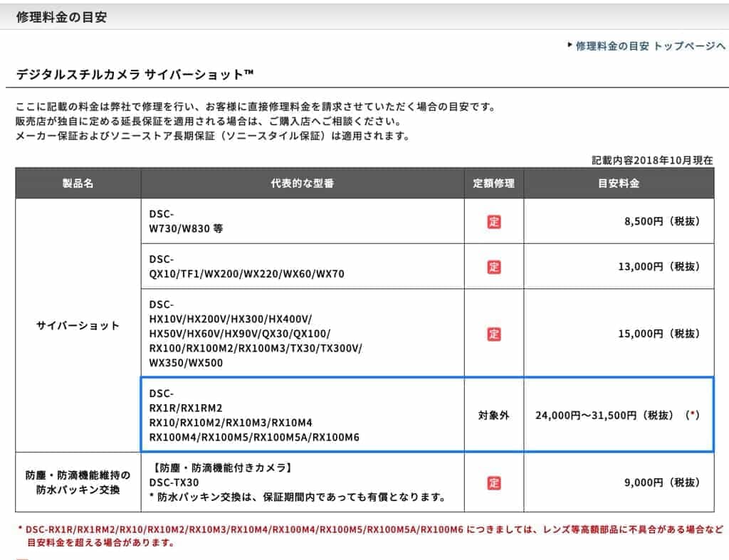
Task: Click the 記載内容2018年10月現在 date note
Action: tap(652, 160)
